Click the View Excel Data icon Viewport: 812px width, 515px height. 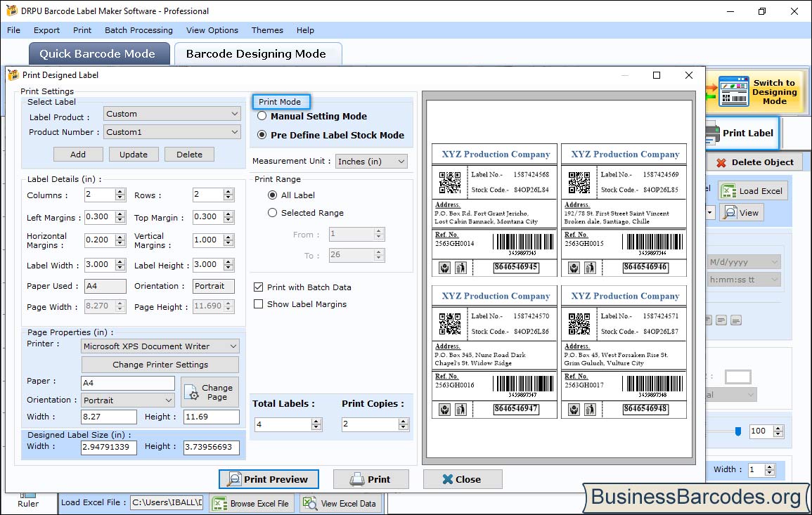(309, 503)
